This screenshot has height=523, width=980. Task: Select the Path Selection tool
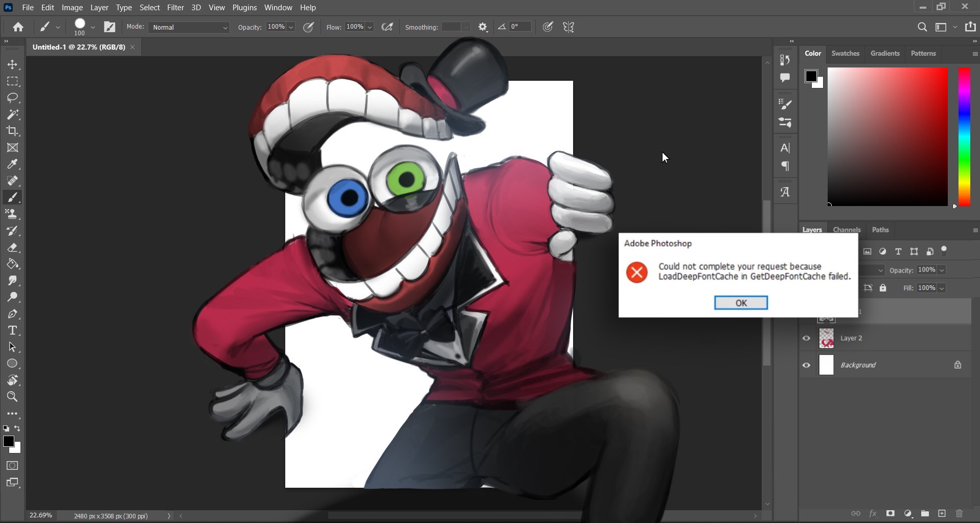(x=12, y=347)
